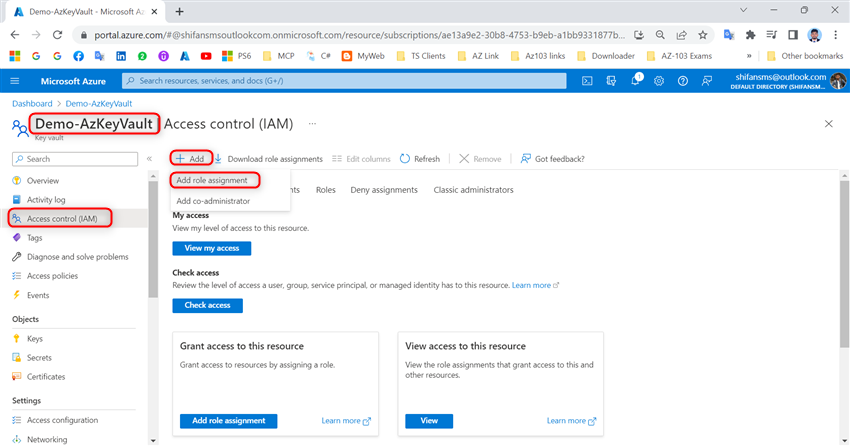Open portal Settings gear
Image resolution: width=850 pixels, height=446 pixels.
tap(659, 81)
